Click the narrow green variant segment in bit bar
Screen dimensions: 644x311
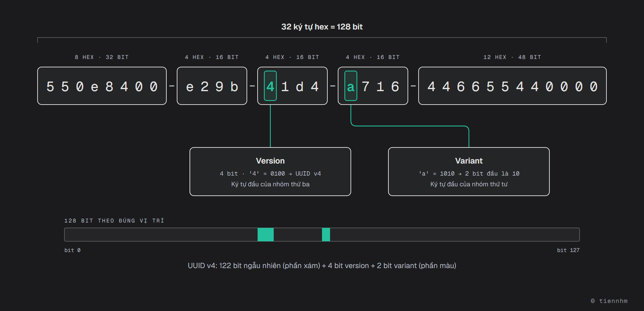[326, 235]
